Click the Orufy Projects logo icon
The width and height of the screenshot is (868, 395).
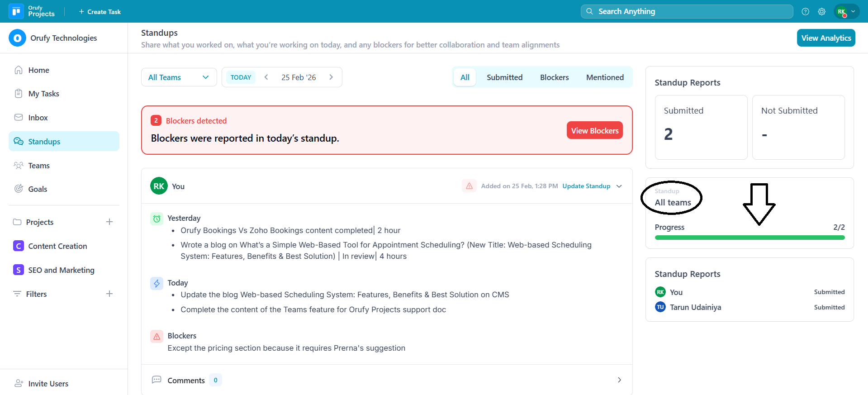tap(16, 11)
